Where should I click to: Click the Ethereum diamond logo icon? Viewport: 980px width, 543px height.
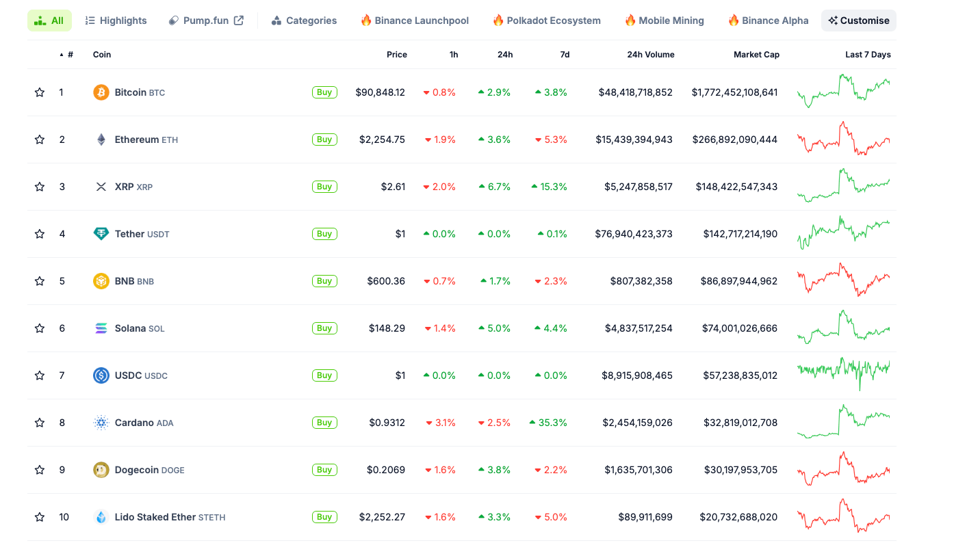[x=101, y=139]
